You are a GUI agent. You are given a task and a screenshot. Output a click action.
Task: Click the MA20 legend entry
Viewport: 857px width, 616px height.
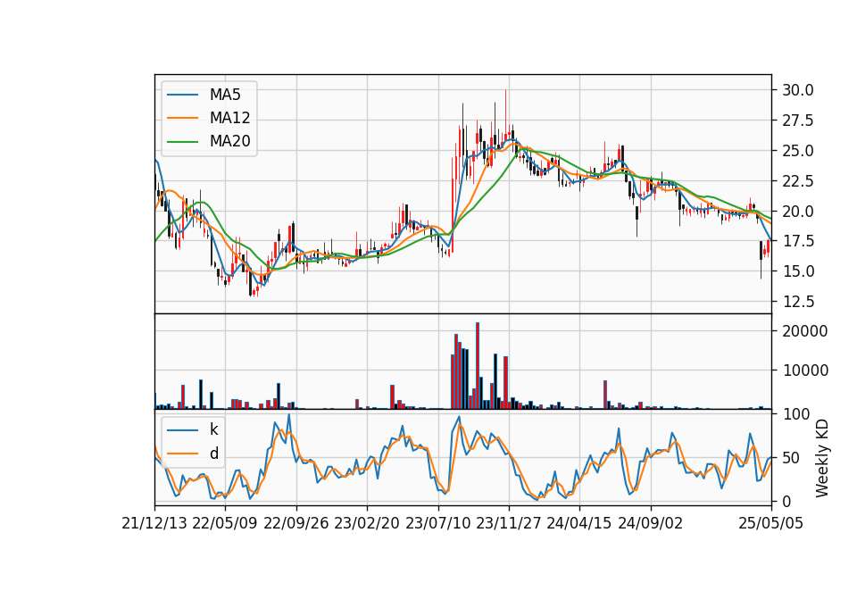point(208,141)
